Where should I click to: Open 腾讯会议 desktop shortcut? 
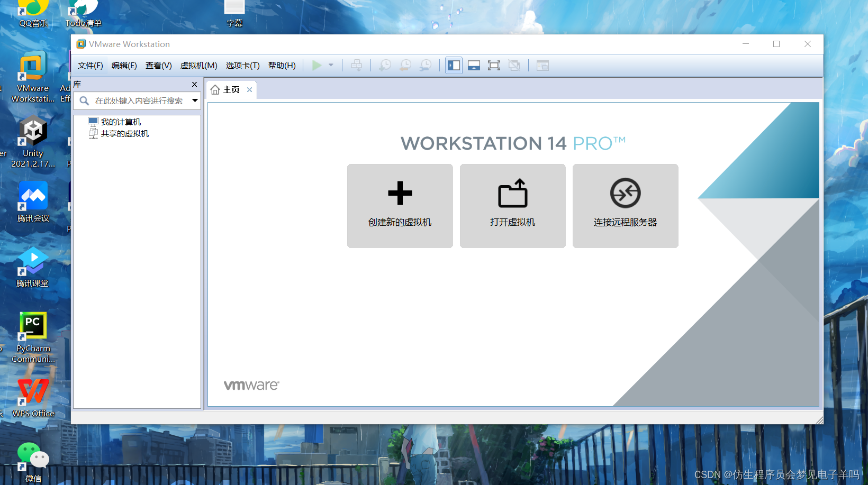pos(33,202)
